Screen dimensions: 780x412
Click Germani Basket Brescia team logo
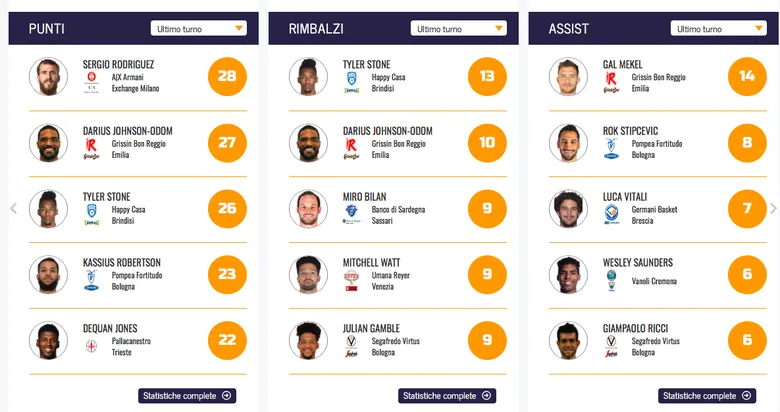612,214
